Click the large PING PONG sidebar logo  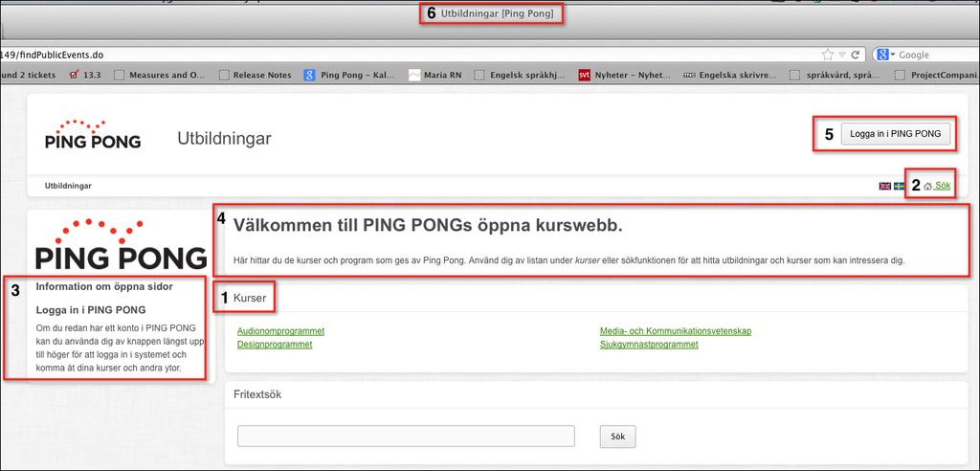[x=121, y=244]
